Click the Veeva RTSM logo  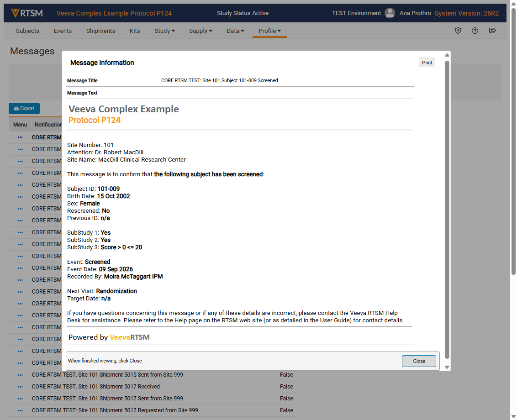[27, 13]
